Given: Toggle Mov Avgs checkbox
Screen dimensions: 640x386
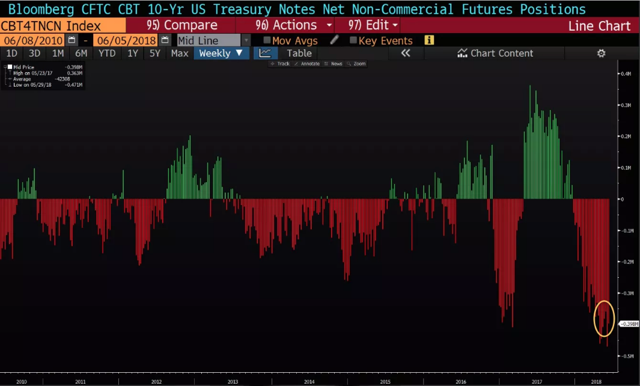Looking at the screenshot, I should (267, 40).
